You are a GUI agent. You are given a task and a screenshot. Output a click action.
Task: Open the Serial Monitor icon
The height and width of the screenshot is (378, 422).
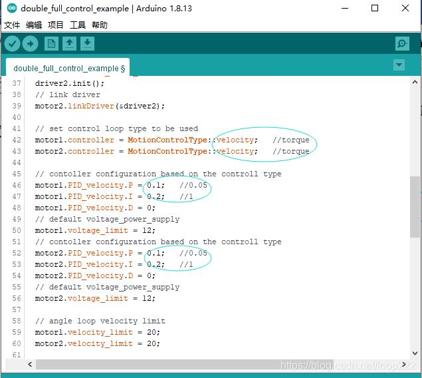402,44
